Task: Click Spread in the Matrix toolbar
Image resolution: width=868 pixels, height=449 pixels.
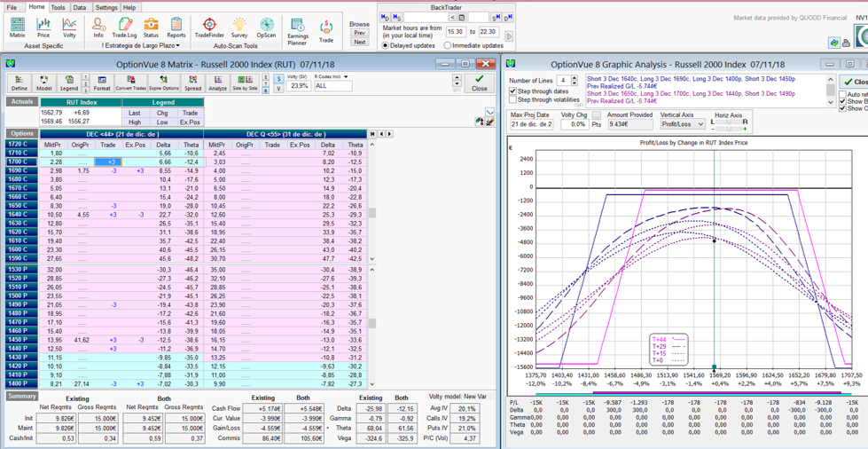Action: click(x=192, y=83)
